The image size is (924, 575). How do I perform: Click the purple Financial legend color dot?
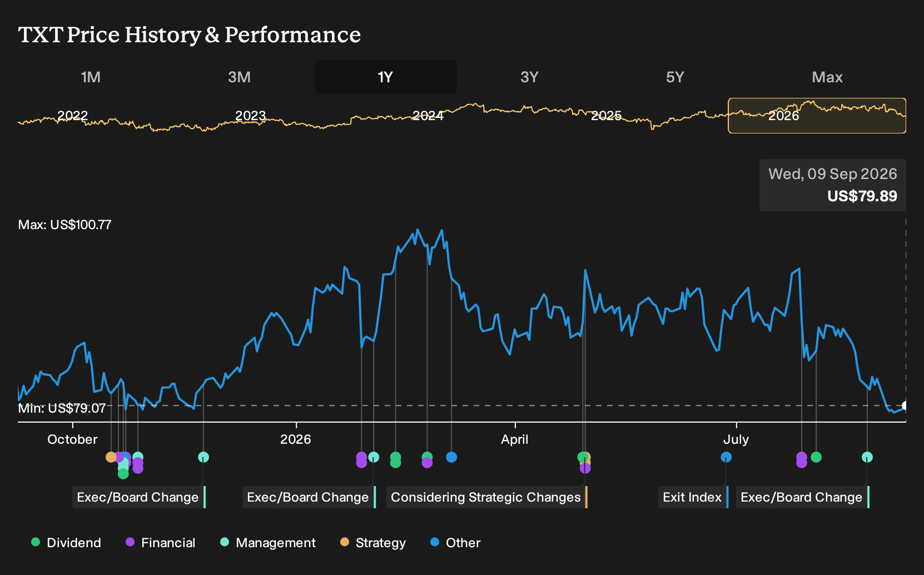click(x=130, y=542)
